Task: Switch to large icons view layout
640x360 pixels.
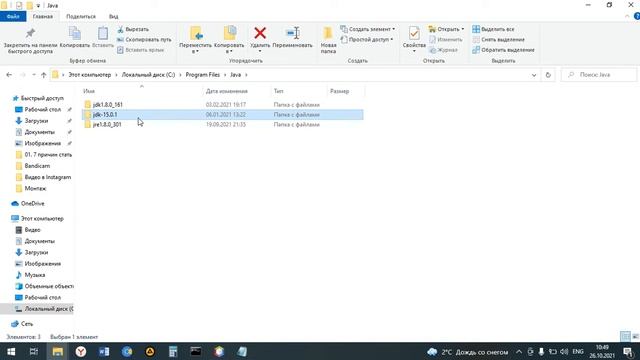Action: [x=636, y=336]
